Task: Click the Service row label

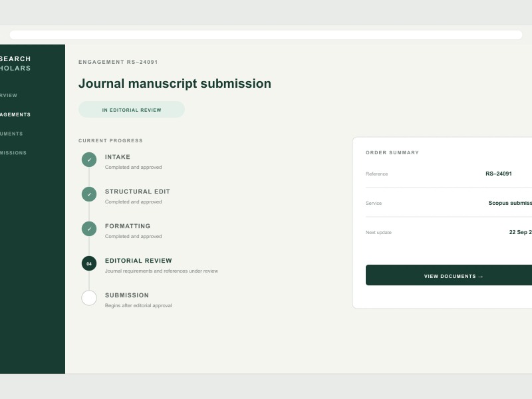Action: pos(374,203)
